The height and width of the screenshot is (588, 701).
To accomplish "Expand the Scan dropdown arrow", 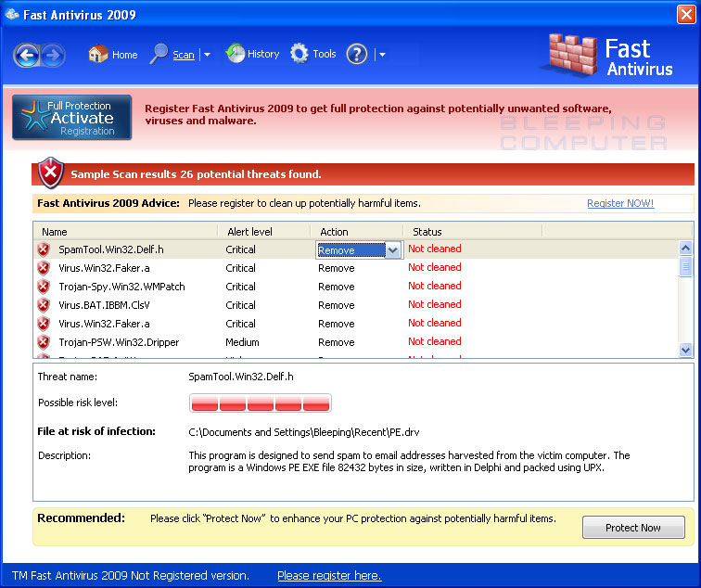I will point(207,55).
